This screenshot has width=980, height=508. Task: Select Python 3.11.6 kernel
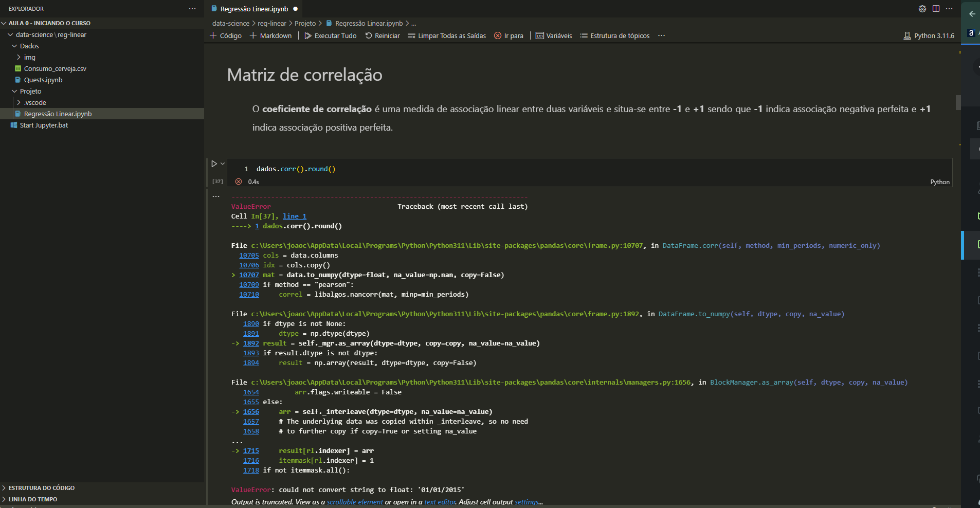pos(929,35)
